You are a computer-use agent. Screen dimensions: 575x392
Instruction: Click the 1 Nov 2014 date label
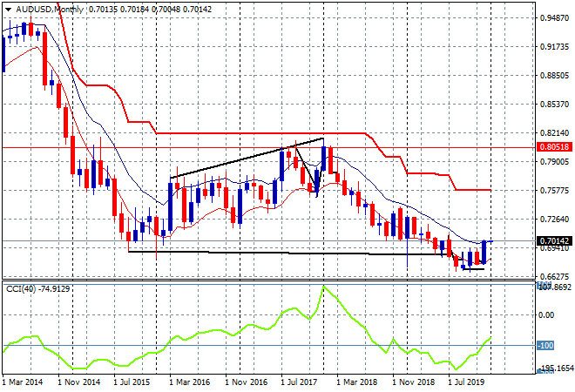pos(78,382)
